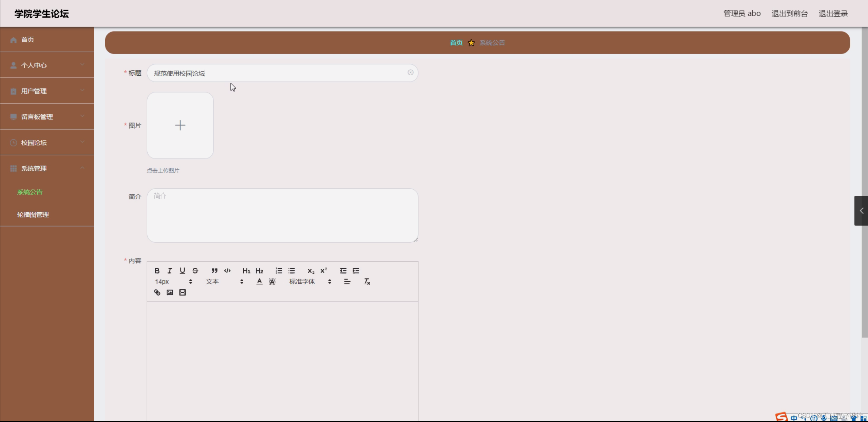Open 轮播图管理 in sidebar
This screenshot has height=422, width=868.
pyautogui.click(x=33, y=215)
